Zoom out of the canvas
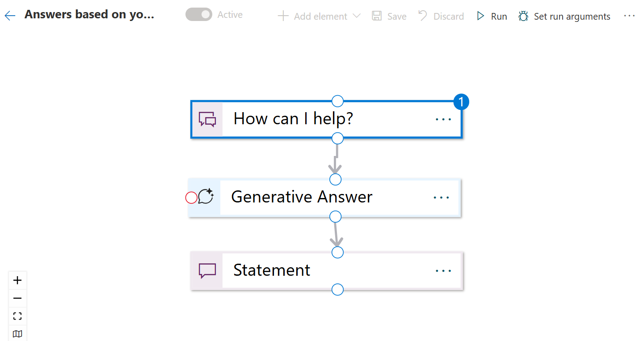Image resolution: width=644 pixels, height=341 pixels. click(x=17, y=298)
